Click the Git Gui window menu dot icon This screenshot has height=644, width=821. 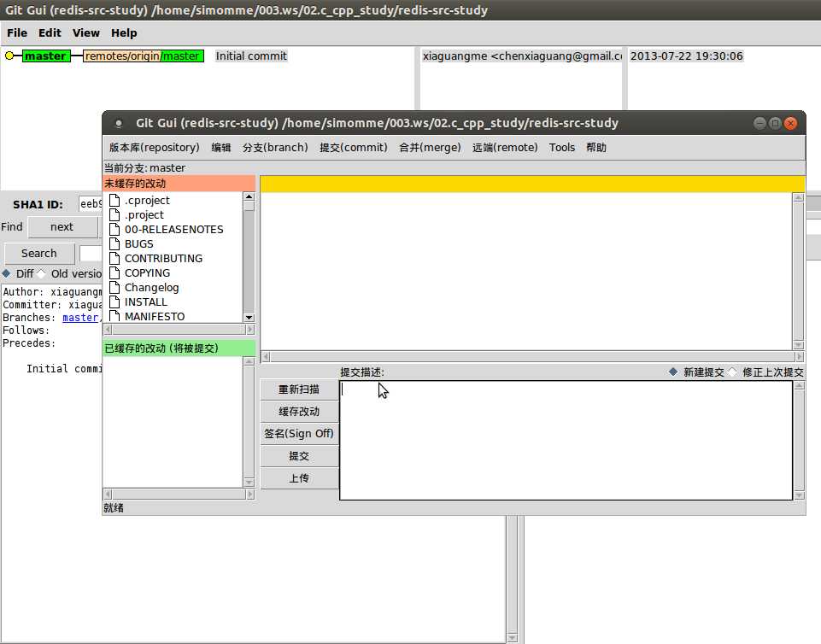[x=119, y=123]
